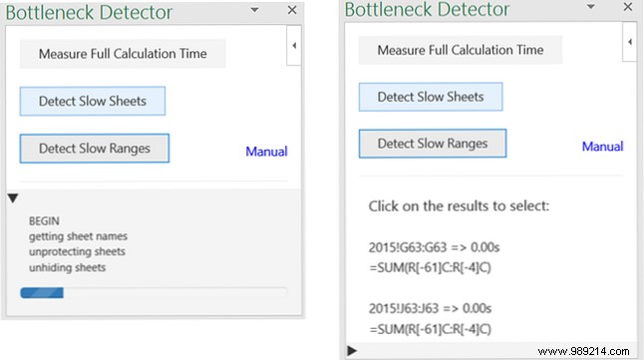Click Detect Slow Ranges in right pane
Image resolution: width=644 pixels, height=360 pixels.
(x=433, y=144)
